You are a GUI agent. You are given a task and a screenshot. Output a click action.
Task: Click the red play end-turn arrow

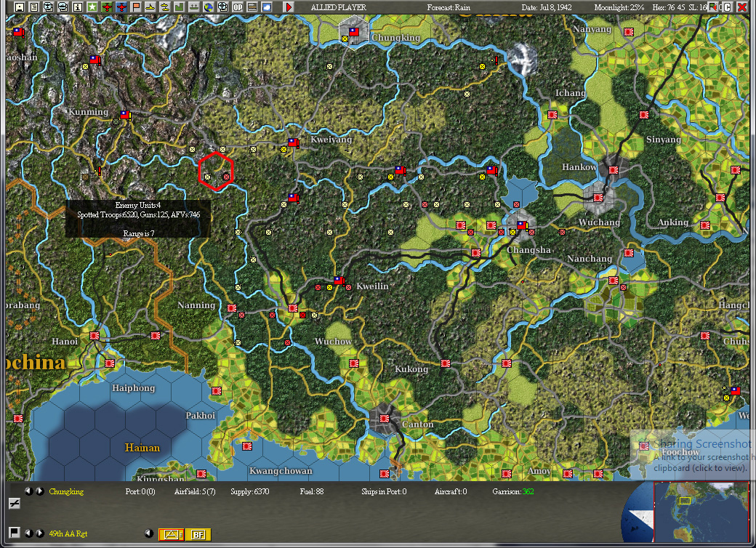[x=289, y=7]
